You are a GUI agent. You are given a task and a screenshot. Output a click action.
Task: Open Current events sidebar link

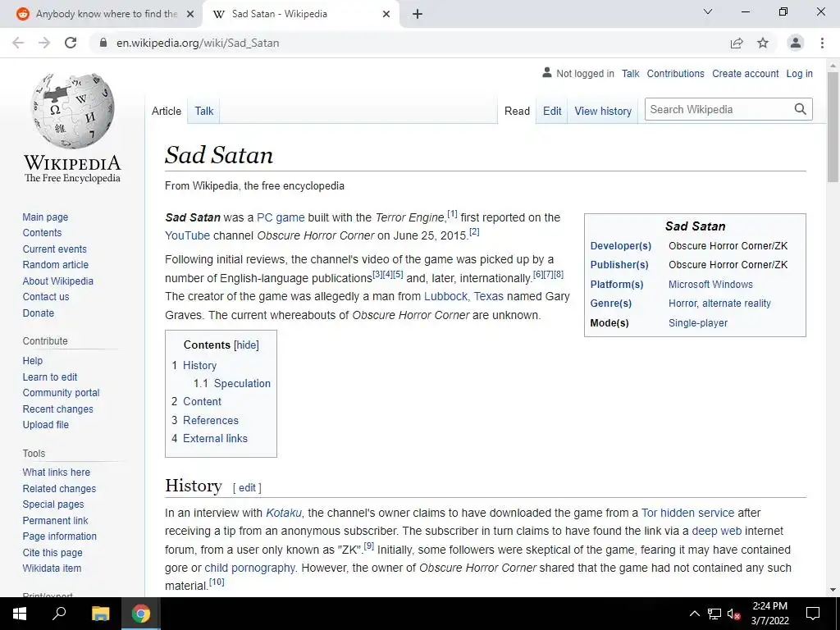tap(54, 249)
